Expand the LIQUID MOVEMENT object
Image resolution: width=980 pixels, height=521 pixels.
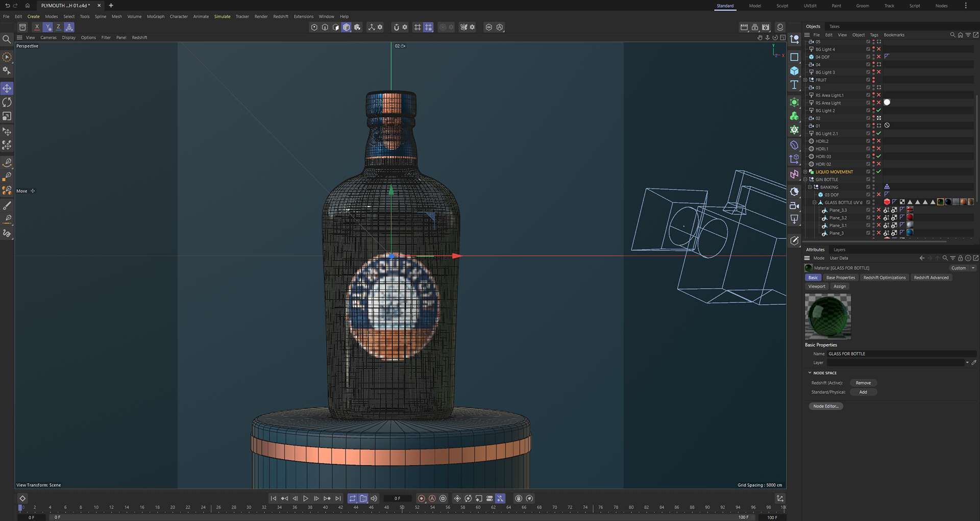(x=806, y=172)
